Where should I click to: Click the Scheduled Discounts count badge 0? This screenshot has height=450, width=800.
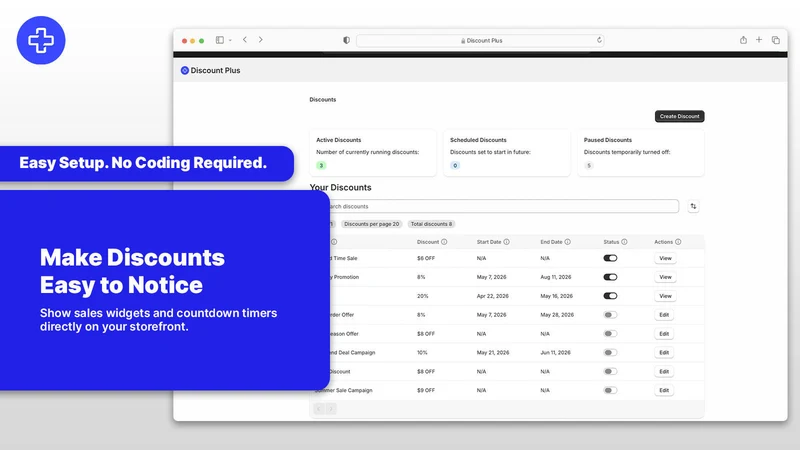tap(455, 165)
